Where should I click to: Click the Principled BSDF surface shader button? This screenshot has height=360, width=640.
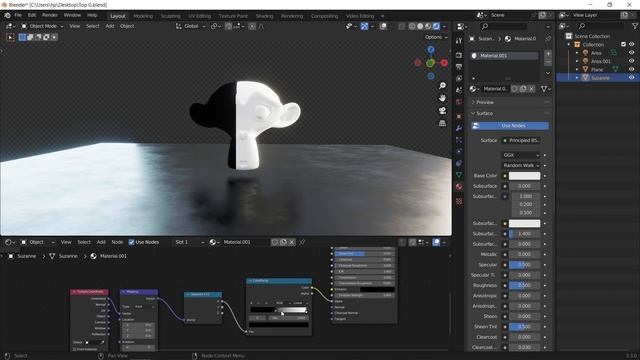(x=521, y=140)
